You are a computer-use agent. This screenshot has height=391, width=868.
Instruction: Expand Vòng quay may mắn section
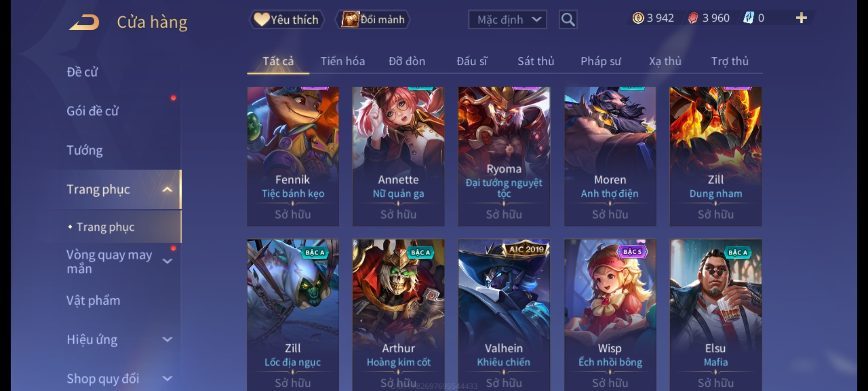point(167,261)
